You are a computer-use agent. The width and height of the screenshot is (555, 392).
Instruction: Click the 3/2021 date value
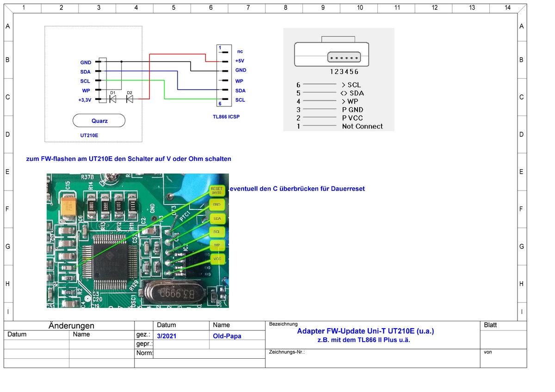[x=166, y=336]
